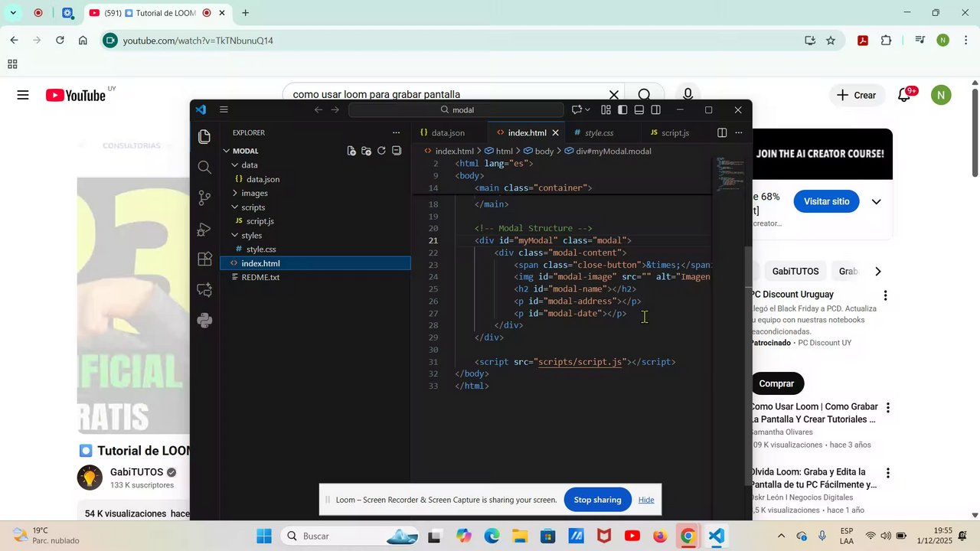Open the Explorer views and more actions menu
The image size is (980, 551).
396,132
